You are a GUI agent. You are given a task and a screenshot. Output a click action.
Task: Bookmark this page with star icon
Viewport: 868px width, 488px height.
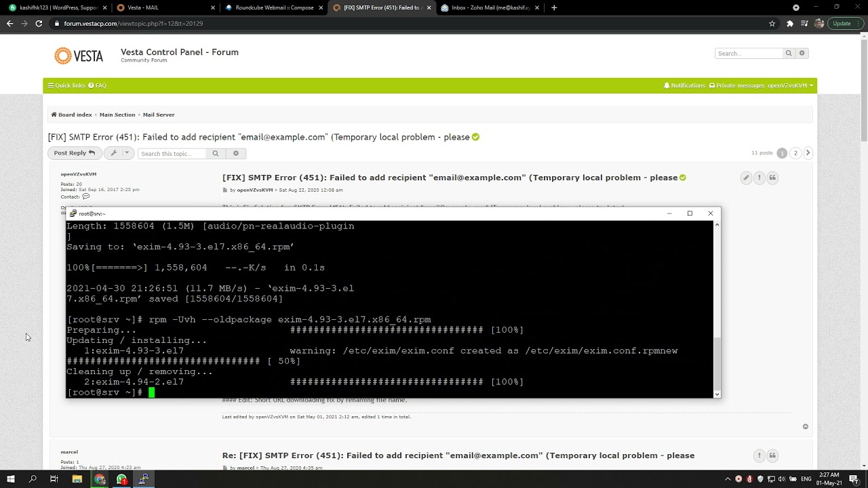point(772,23)
